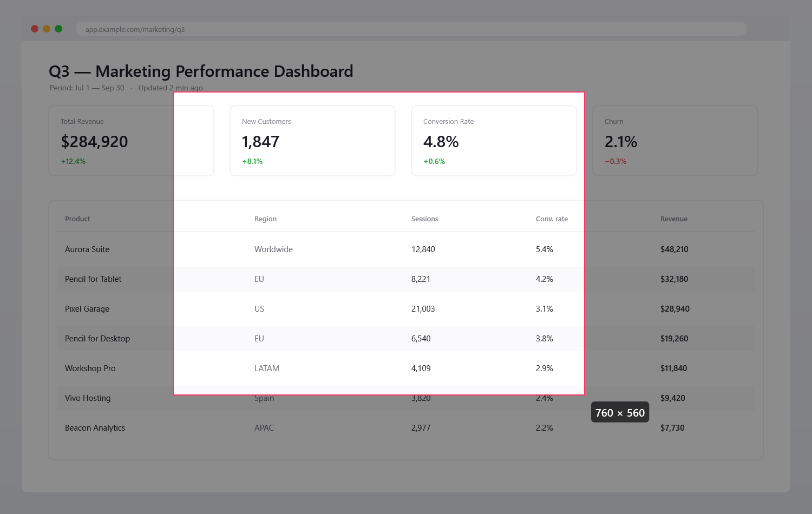Click the address bar showing app.example.com/marketing/q3
This screenshot has width=812, height=514.
(411, 29)
